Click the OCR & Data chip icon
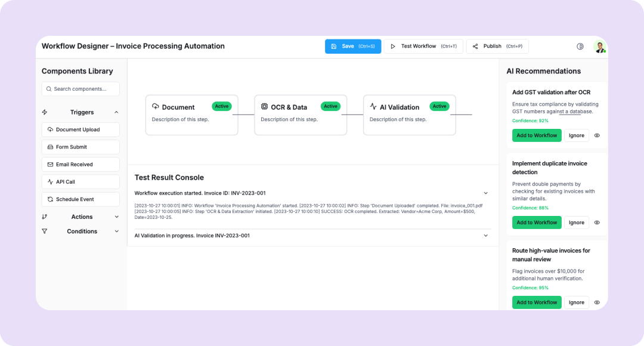The height and width of the screenshot is (346, 644). 265,107
